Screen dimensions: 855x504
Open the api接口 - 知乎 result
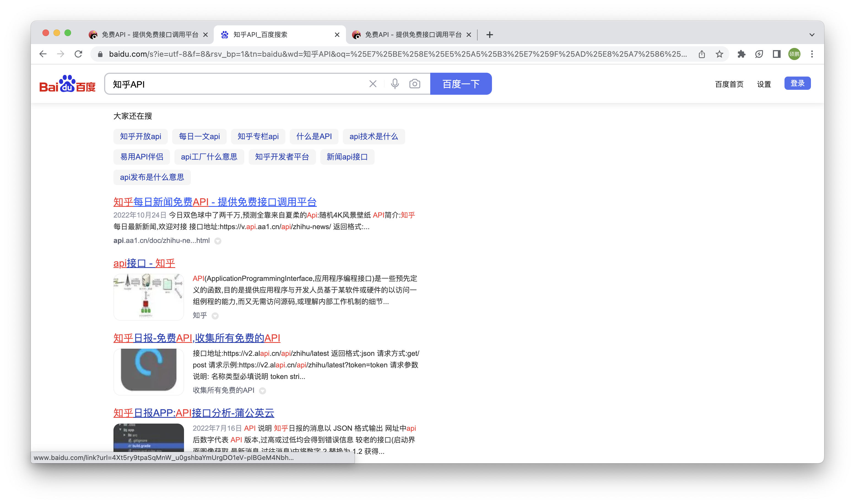click(144, 263)
